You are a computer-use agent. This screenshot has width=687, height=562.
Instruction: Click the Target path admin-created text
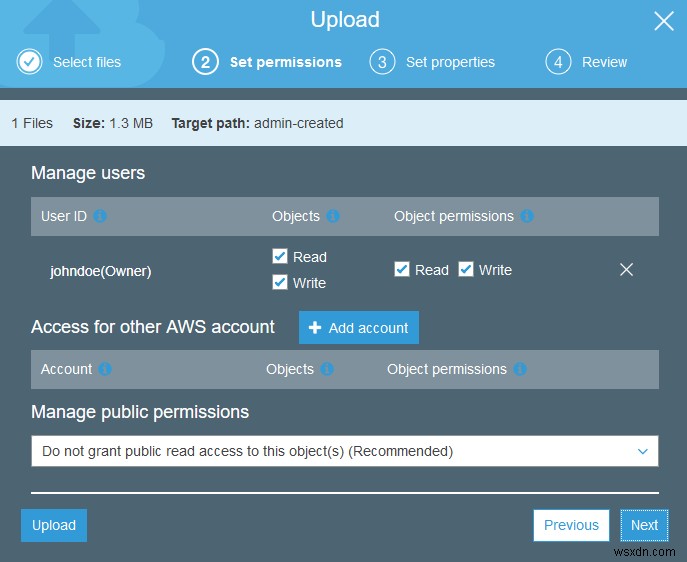(x=257, y=123)
